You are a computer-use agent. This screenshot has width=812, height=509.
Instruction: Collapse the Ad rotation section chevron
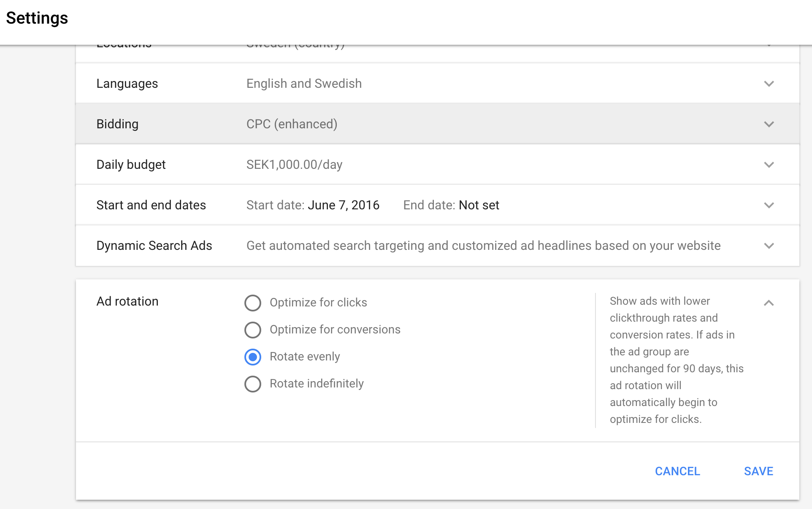point(769,303)
